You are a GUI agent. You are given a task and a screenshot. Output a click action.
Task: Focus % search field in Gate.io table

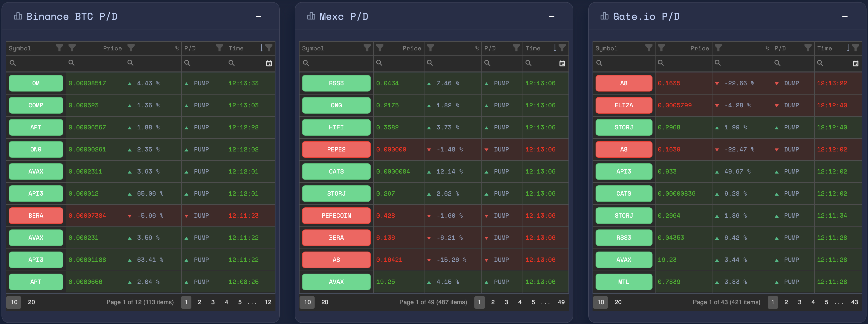742,63
